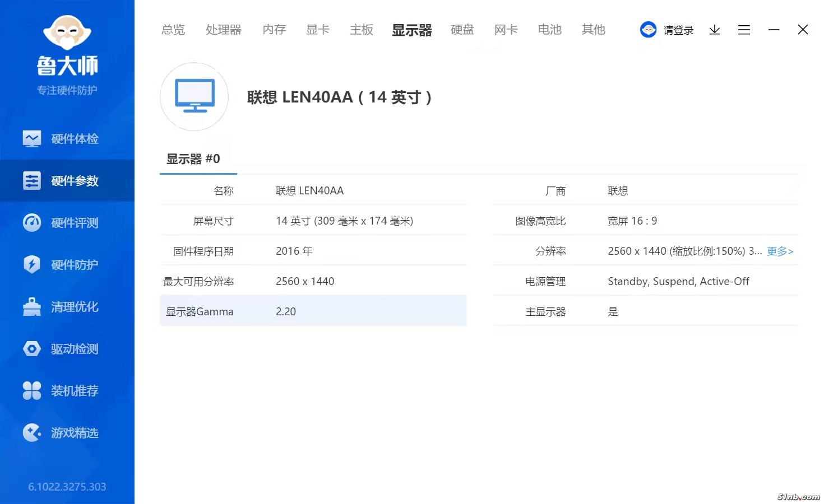Open 装机推荐 section

point(67,390)
